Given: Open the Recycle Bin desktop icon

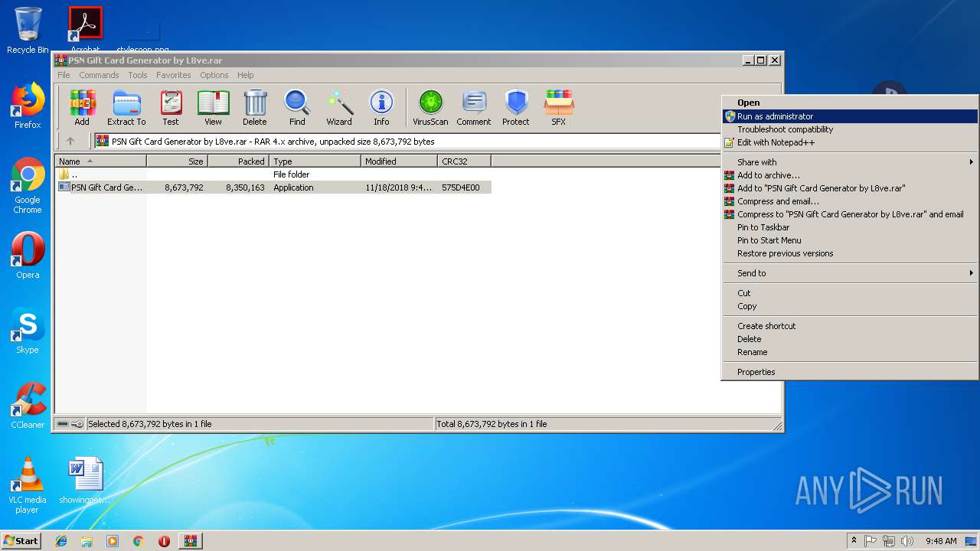Looking at the screenshot, I should (x=28, y=31).
